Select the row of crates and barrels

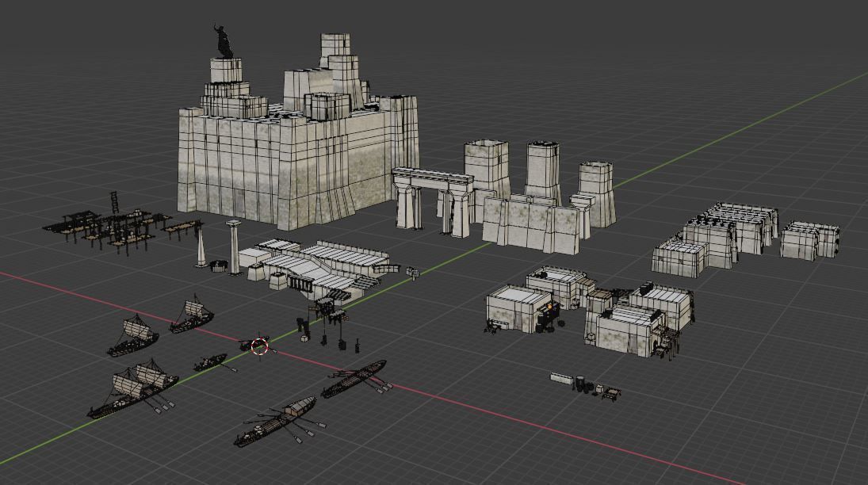tap(585, 385)
